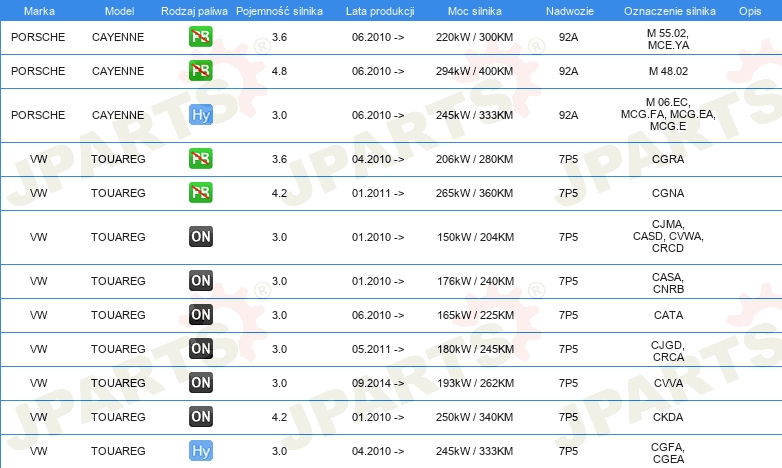Click the petrol icon for Touareg CGRA

point(200,159)
